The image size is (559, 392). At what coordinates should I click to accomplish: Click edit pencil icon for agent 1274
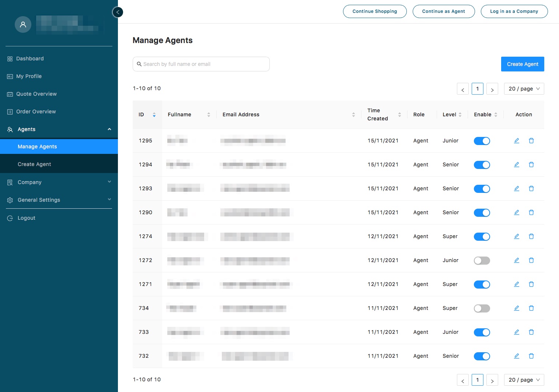click(517, 236)
